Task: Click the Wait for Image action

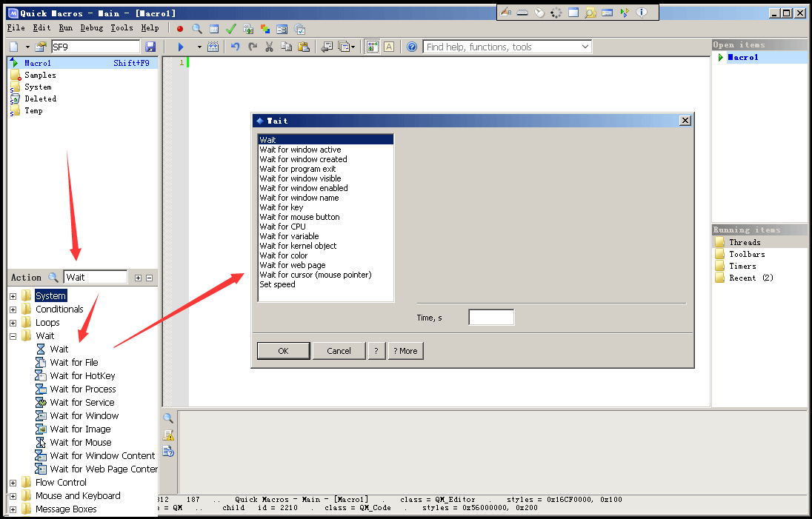Action: (80, 429)
